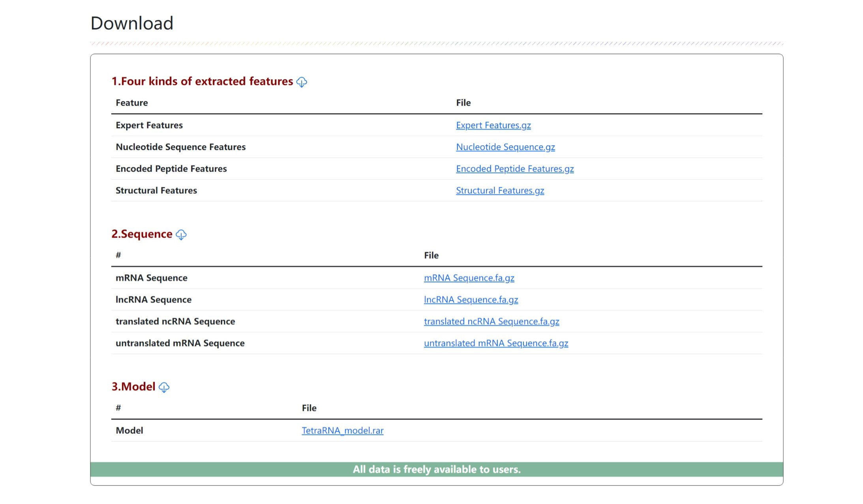This screenshot has width=863, height=504.
Task: Click the 2.Sequence section heading
Action: pos(142,234)
